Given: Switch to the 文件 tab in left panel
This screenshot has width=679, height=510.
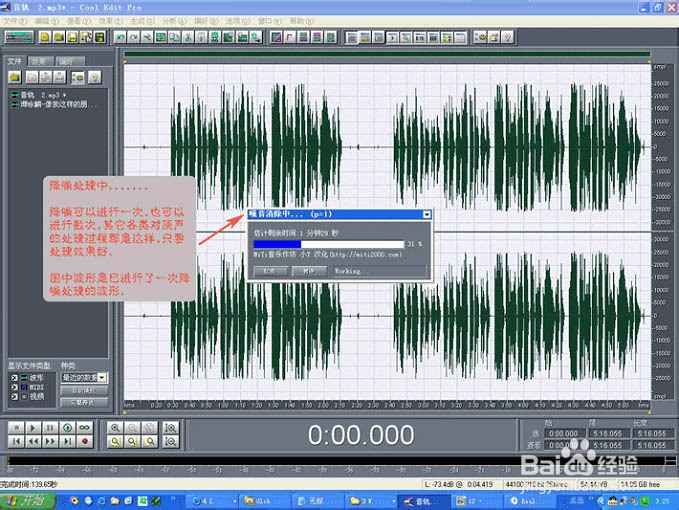Looking at the screenshot, I should tap(14, 61).
